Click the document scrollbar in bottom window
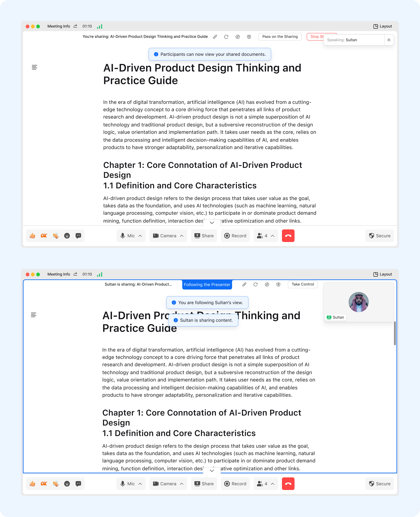 click(395, 333)
